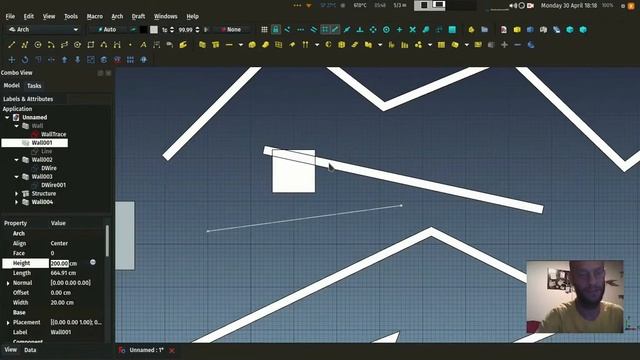Select the DWire001 tree item
Image resolution: width=640 pixels, height=360 pixels.
click(53, 185)
